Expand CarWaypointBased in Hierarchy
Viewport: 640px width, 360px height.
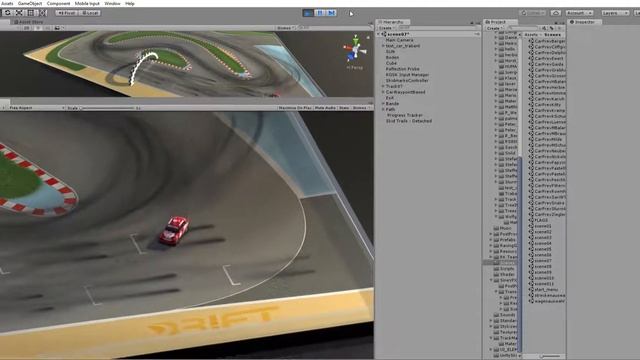click(x=383, y=92)
